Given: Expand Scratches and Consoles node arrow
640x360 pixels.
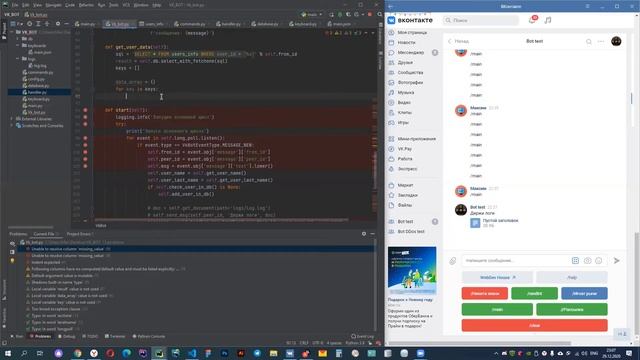Looking at the screenshot, I should pyautogui.click(x=12, y=126).
